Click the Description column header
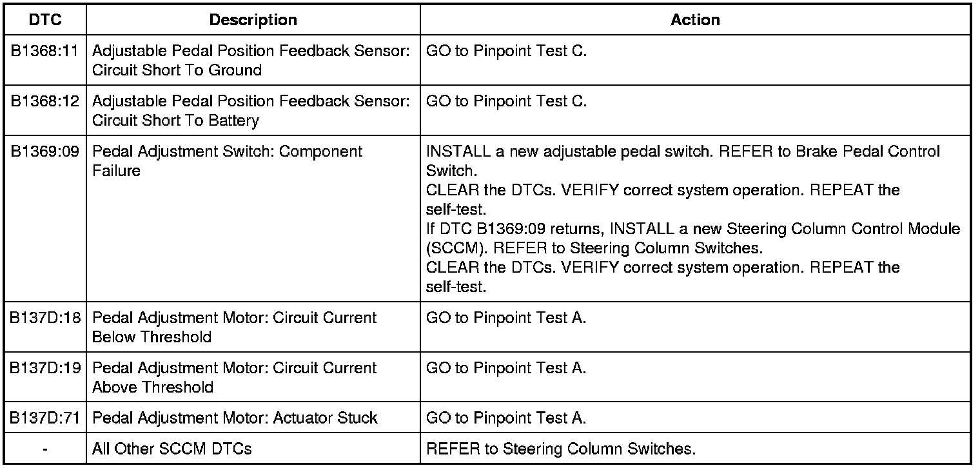The width and height of the screenshot is (980, 468). [253, 20]
